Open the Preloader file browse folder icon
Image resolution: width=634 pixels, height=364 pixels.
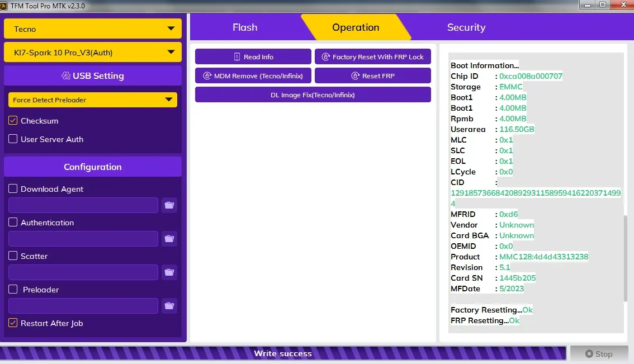pos(169,306)
